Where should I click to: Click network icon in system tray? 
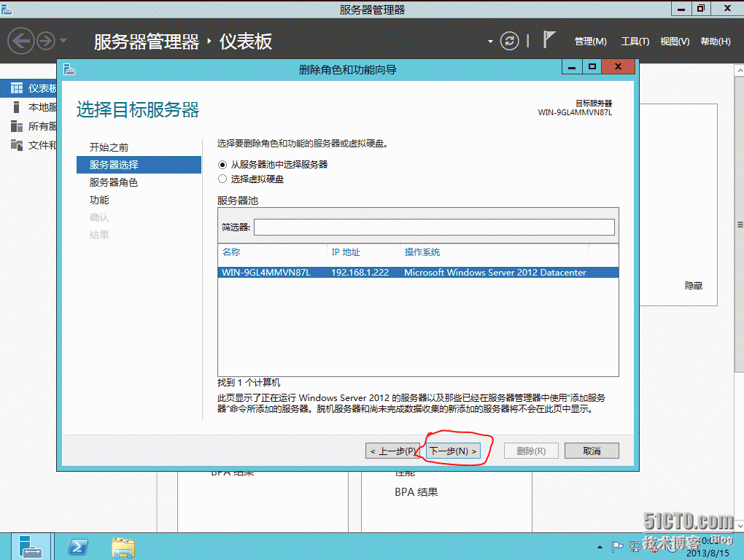pyautogui.click(x=635, y=547)
